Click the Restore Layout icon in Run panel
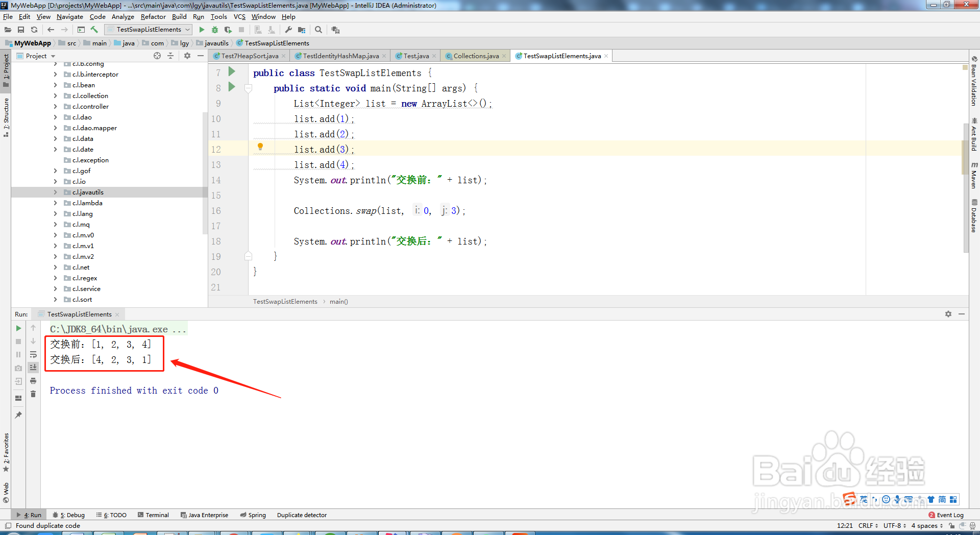Screen dimensions: 980x535 coord(18,398)
